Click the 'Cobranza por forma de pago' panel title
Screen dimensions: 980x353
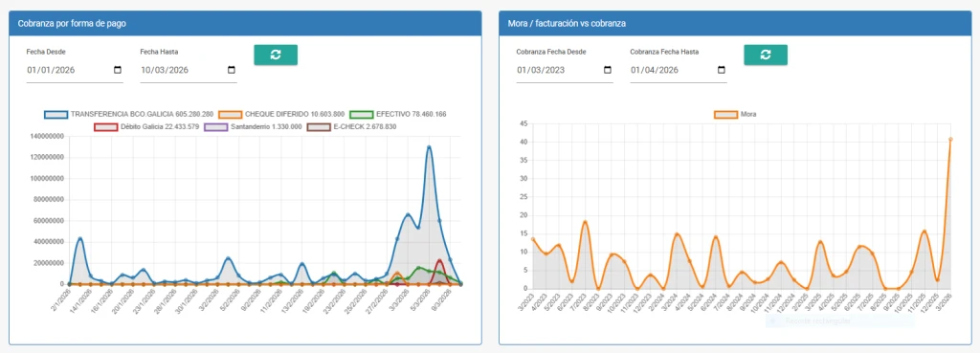click(73, 23)
